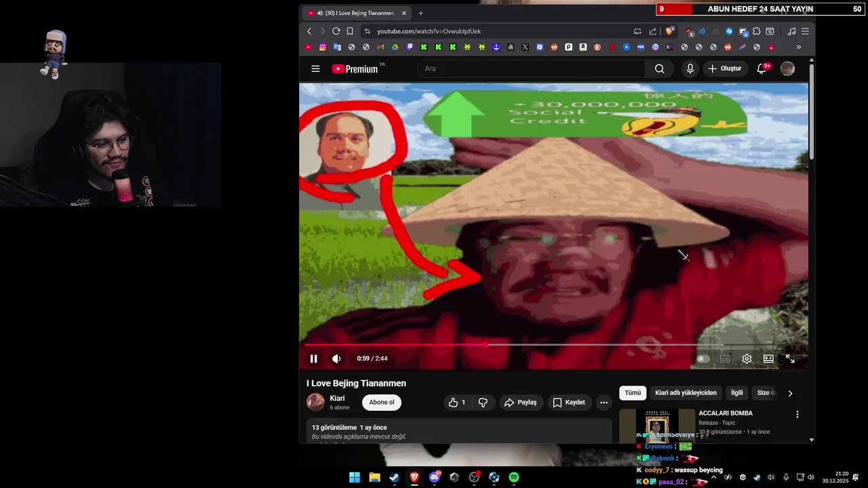Like the video with thumbs up
This screenshot has height=488, width=868.
pos(456,403)
